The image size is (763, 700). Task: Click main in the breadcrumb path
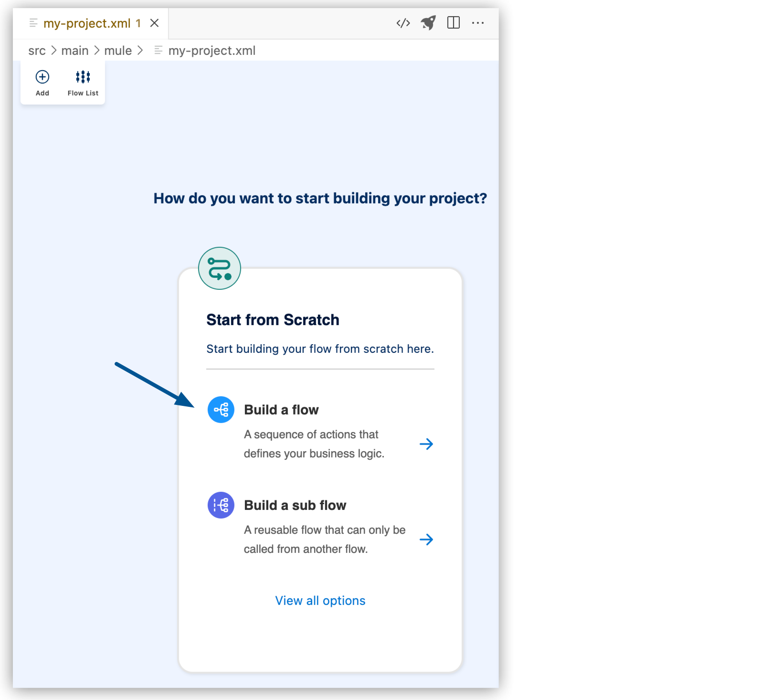(x=75, y=51)
